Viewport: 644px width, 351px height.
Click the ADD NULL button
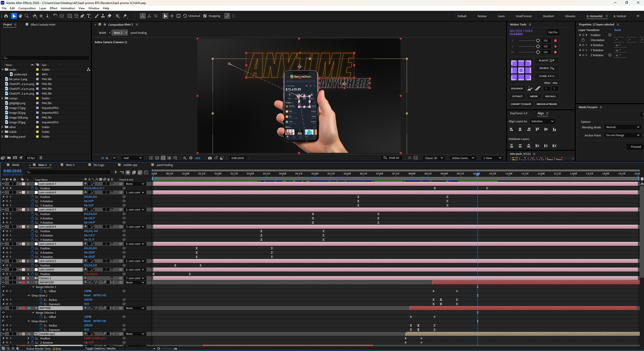[550, 96]
